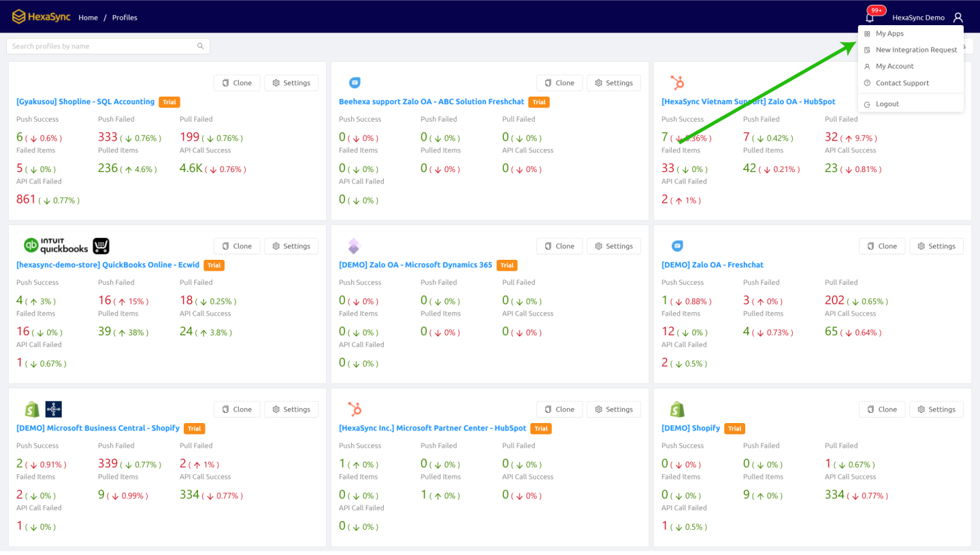Clone the Business Central - Shopify profile
This screenshot has width=980, height=555.
pos(237,409)
